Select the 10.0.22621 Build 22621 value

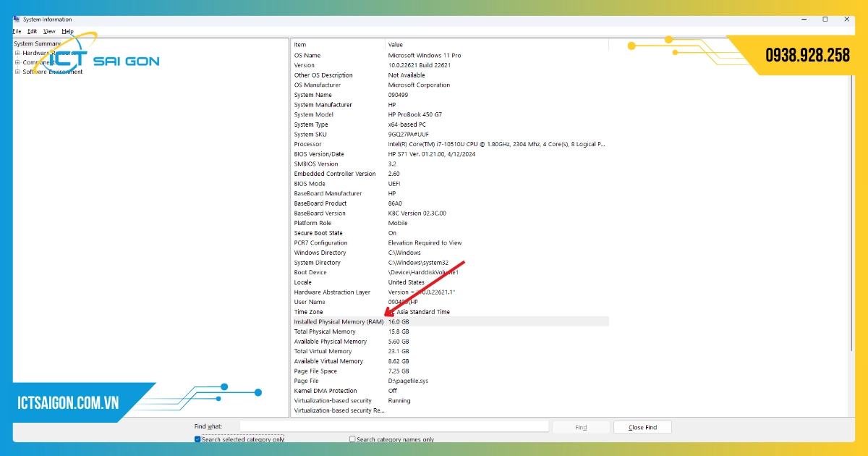(x=420, y=65)
